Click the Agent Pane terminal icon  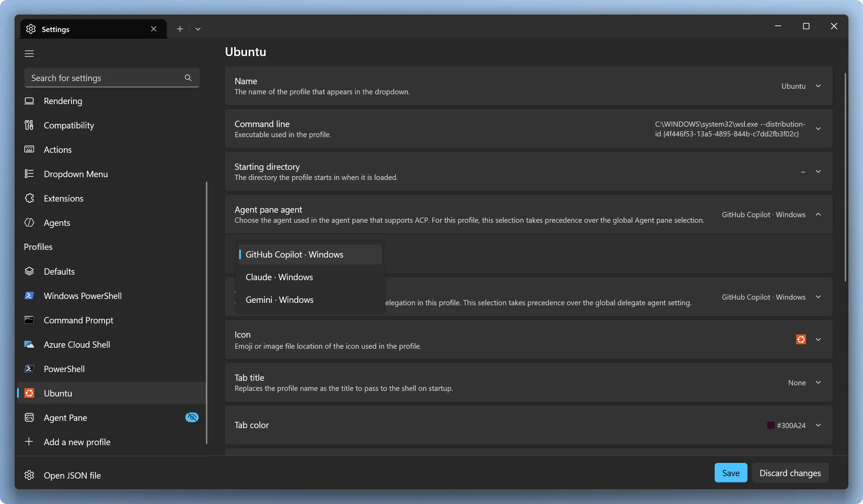29,417
